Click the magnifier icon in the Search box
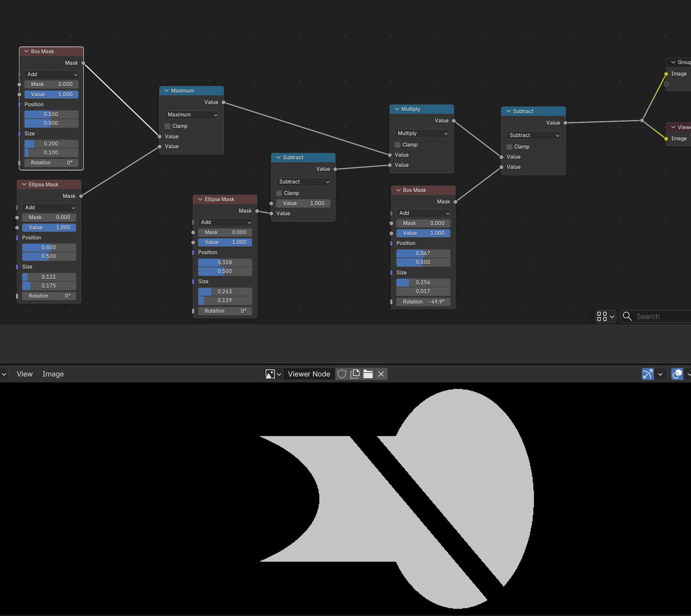 click(627, 316)
